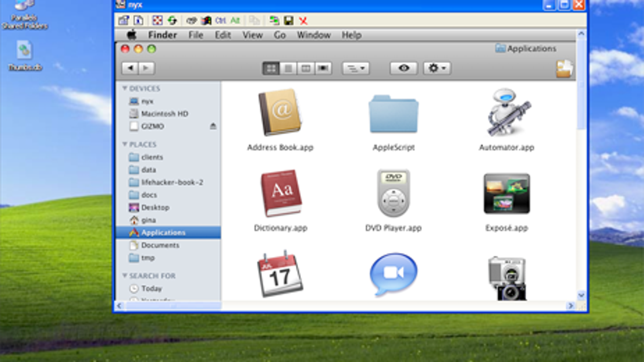Click Thumbs.db file on desktop
This screenshot has height=362, width=644.
[25, 56]
